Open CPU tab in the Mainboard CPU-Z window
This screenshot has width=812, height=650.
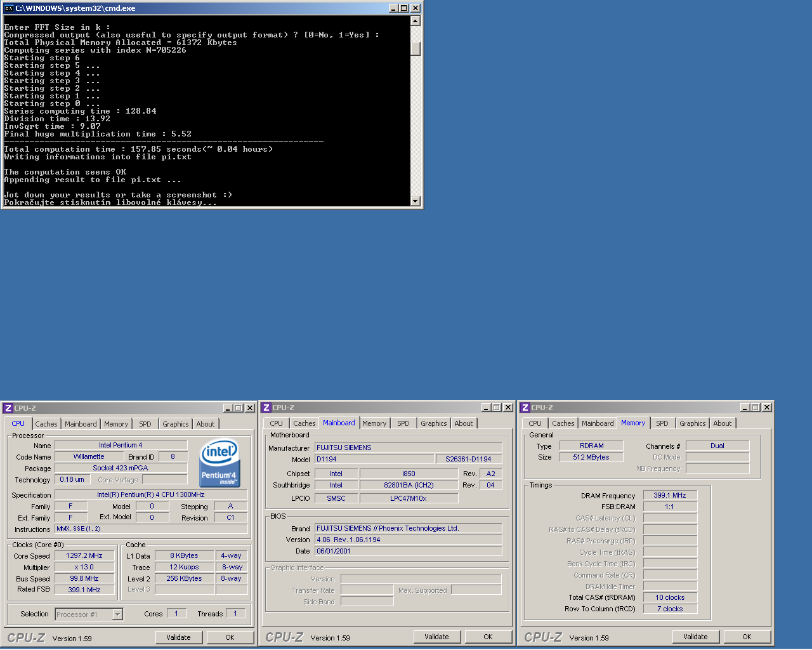(x=277, y=423)
